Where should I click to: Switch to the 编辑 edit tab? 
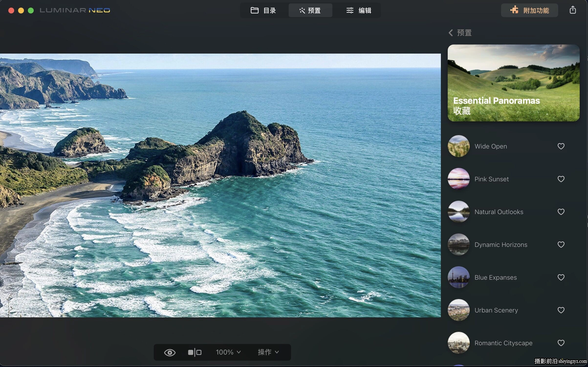pyautogui.click(x=359, y=10)
